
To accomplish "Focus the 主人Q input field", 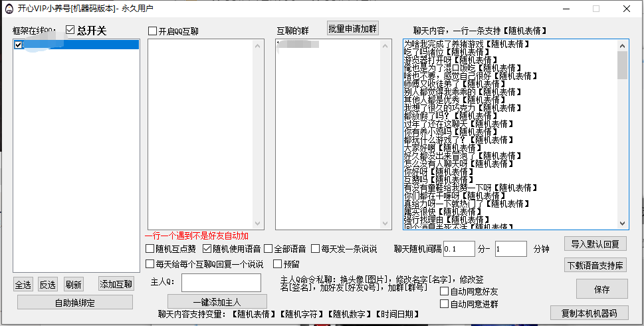I will 217,283.
